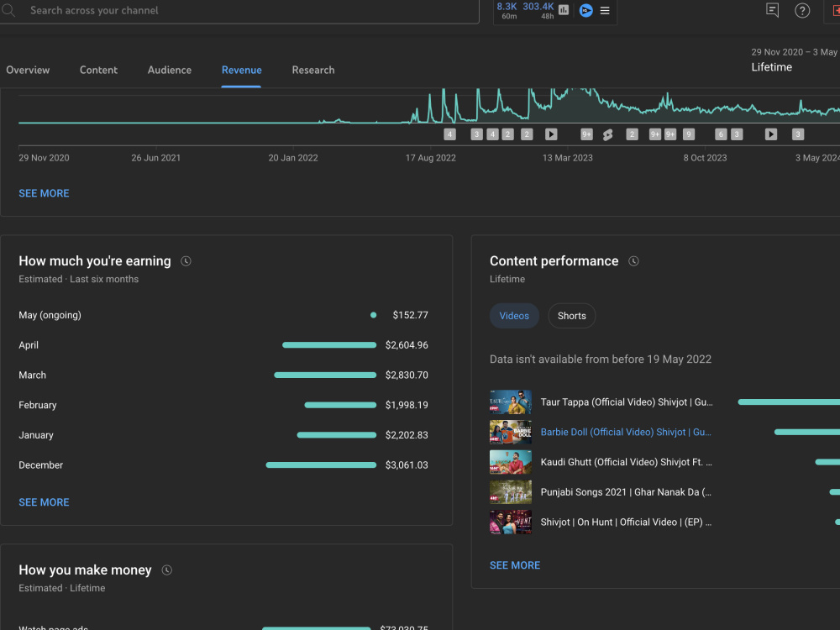The image size is (840, 630).
Task: Open the Barbie Doll video thumbnail
Action: 511,432
